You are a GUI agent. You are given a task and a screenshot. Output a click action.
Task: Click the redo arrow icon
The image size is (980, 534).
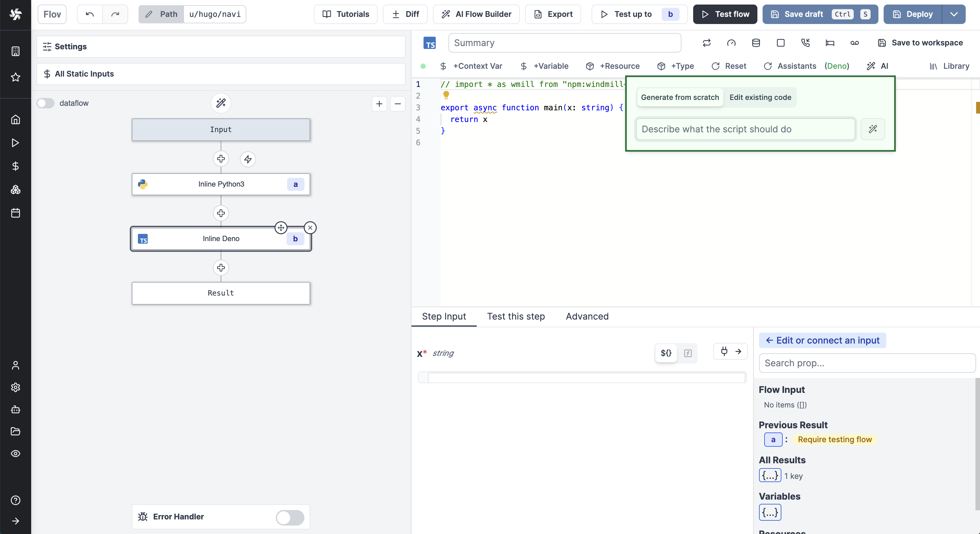pos(115,14)
